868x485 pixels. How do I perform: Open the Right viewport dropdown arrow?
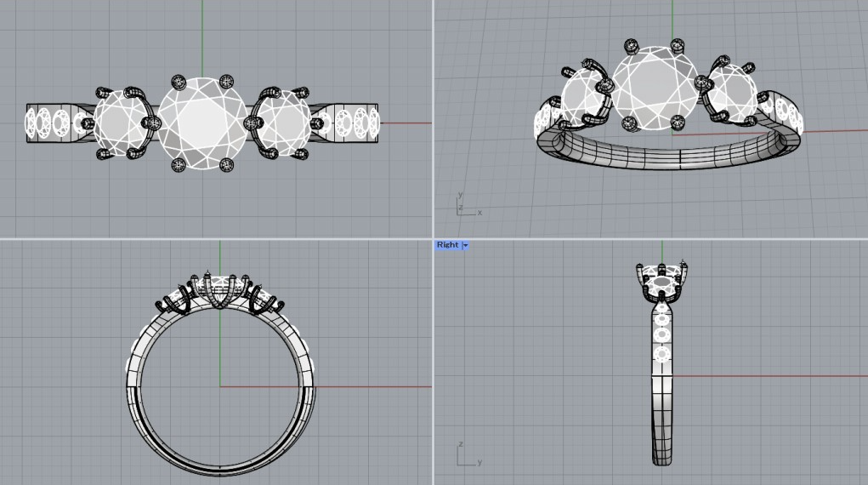[465, 245]
